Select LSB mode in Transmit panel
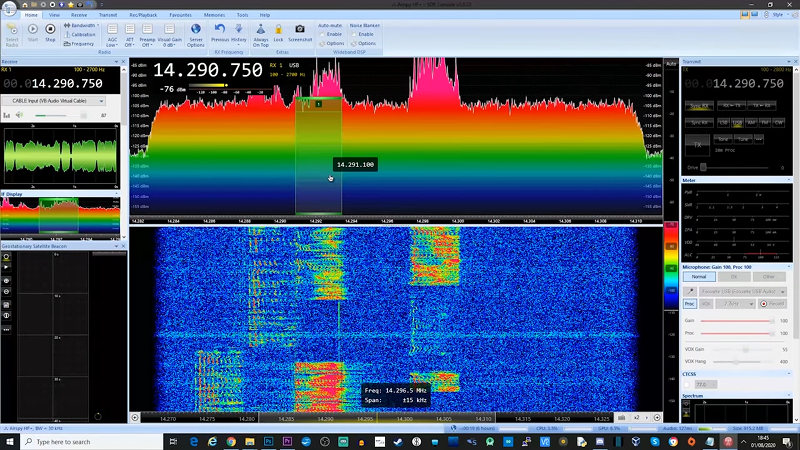The image size is (800, 450). pyautogui.click(x=721, y=122)
